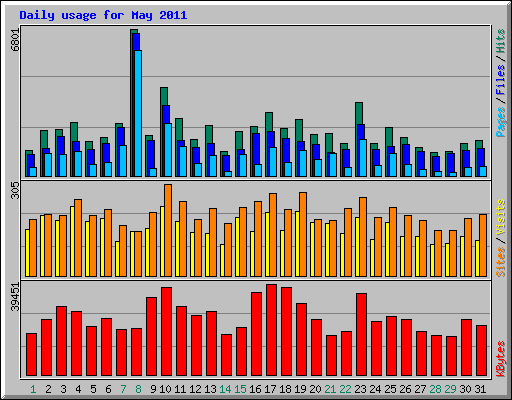Click day 7 on the x-axis
512x400 pixels.
point(123,389)
